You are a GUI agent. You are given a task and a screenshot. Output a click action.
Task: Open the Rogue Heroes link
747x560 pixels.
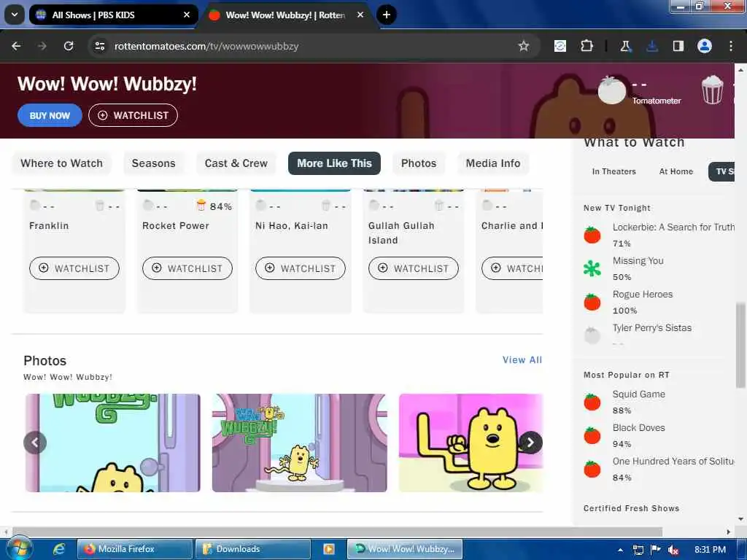(643, 295)
